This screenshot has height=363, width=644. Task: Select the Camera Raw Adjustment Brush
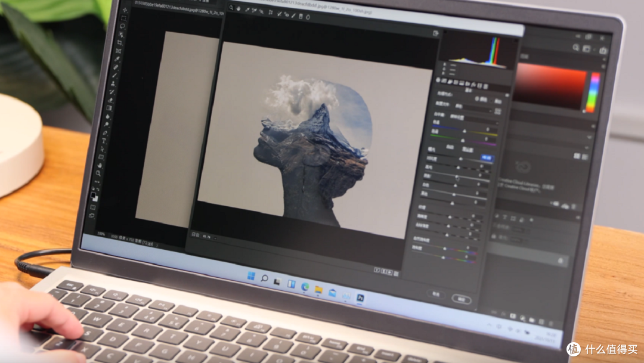click(293, 15)
